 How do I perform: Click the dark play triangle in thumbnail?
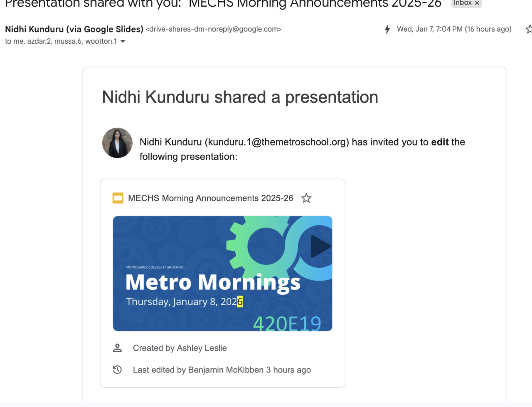point(320,247)
